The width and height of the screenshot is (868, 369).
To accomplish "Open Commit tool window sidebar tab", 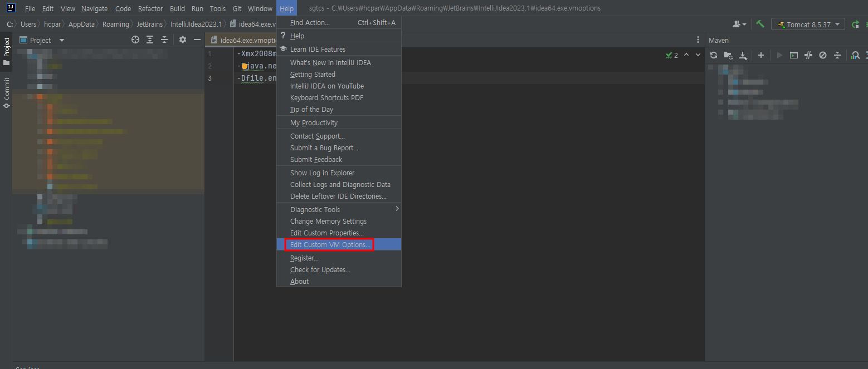I will click(x=6, y=93).
